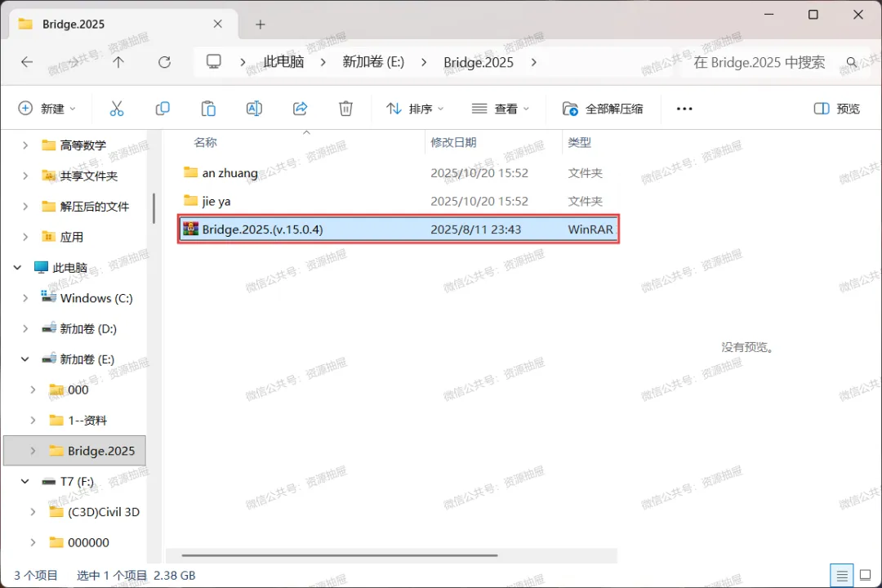The height and width of the screenshot is (588, 882).
Task: Click Bridge.2025 in address breadcrumb
Action: [479, 62]
